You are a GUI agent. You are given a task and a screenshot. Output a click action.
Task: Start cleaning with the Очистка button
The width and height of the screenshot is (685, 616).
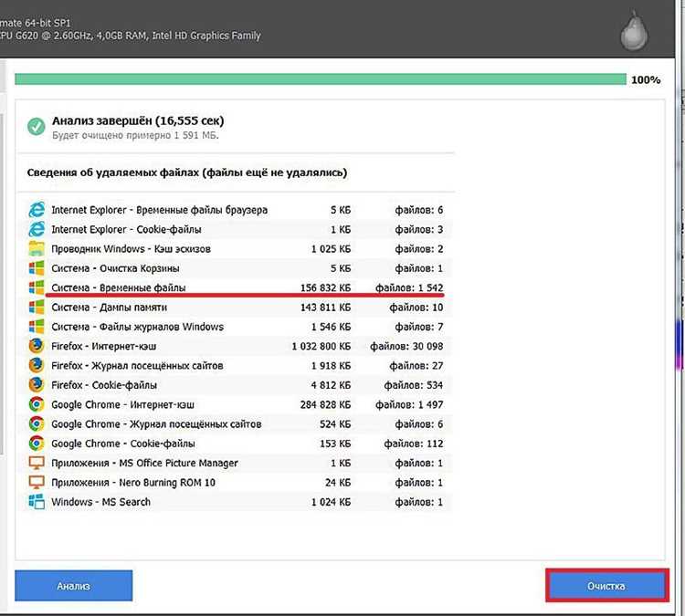click(606, 586)
